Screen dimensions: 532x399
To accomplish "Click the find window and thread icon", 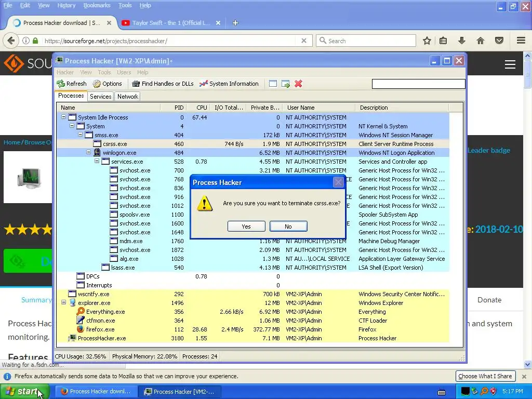I will click(286, 84).
